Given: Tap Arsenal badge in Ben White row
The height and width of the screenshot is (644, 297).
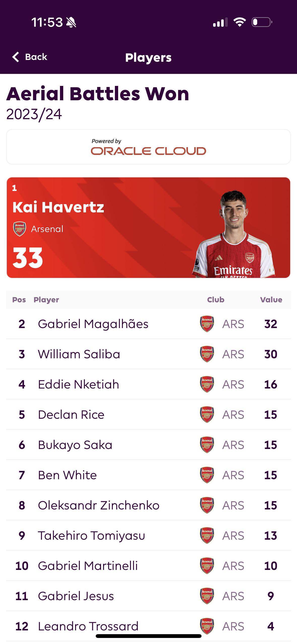Looking at the screenshot, I should [x=207, y=475].
